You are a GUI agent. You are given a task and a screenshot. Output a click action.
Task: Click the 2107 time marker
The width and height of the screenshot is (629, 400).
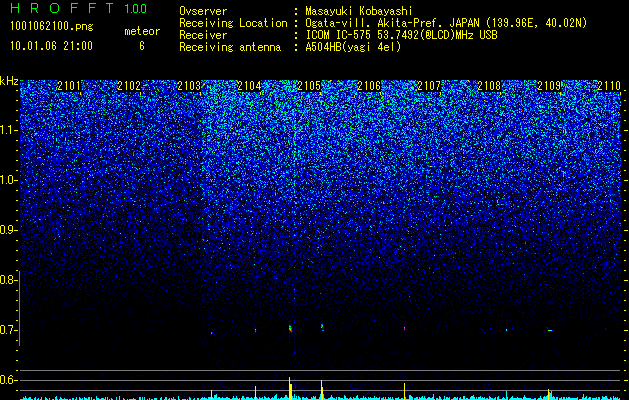click(429, 86)
